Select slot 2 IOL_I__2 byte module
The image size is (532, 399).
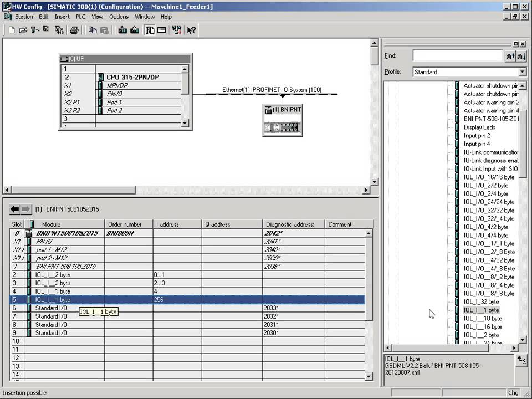tap(188, 275)
